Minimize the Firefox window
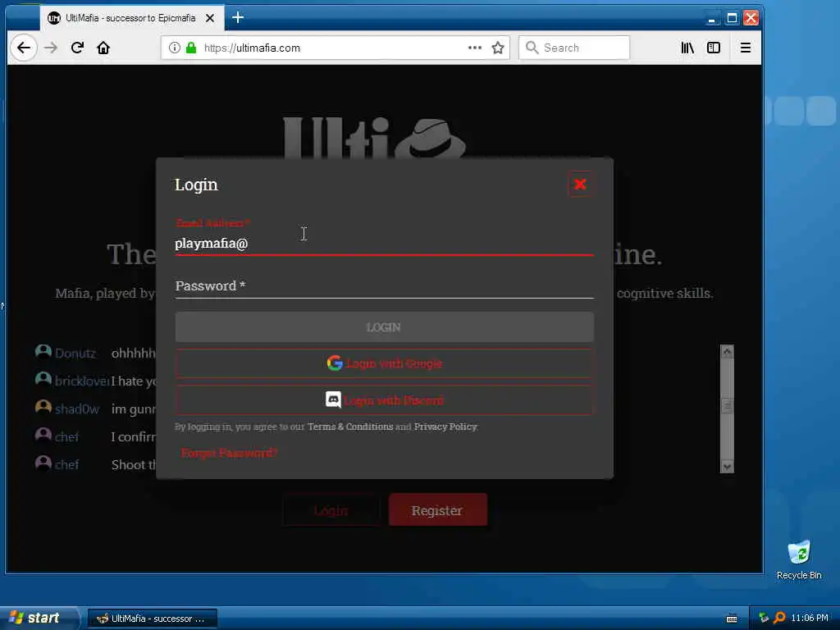The height and width of the screenshot is (630, 840). point(712,19)
